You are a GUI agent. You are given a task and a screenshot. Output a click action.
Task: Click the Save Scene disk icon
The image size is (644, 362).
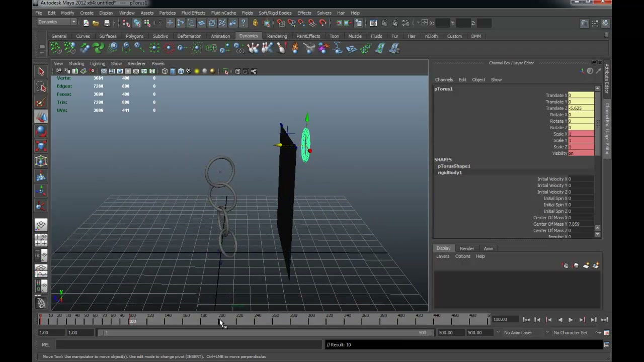tap(107, 23)
